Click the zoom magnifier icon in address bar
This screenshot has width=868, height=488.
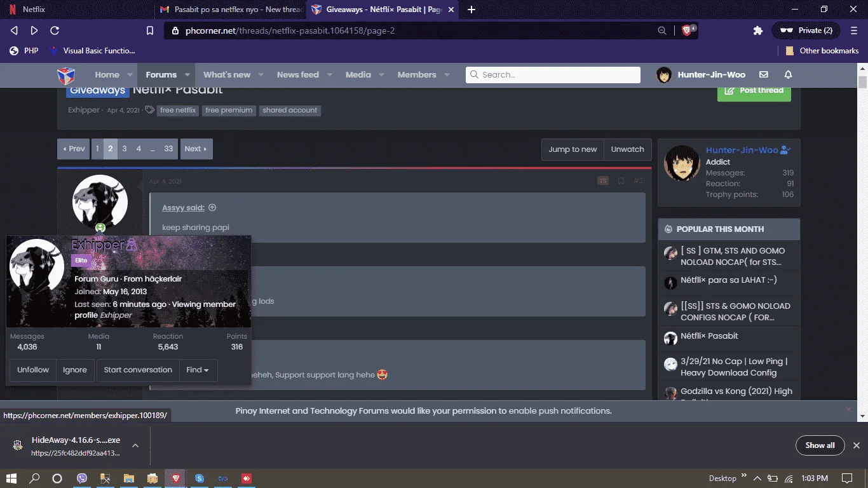click(662, 30)
